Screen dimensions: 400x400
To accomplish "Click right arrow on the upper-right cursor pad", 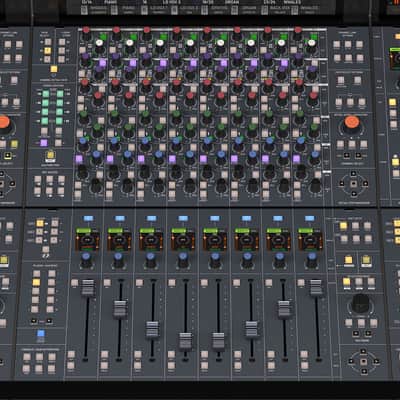I will point(365,183).
